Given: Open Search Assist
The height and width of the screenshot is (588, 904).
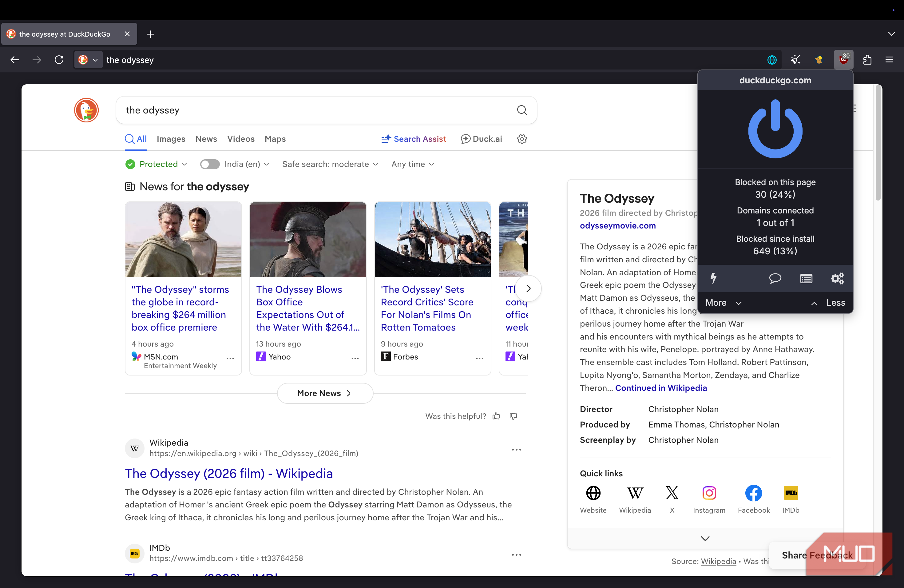Looking at the screenshot, I should coord(414,139).
